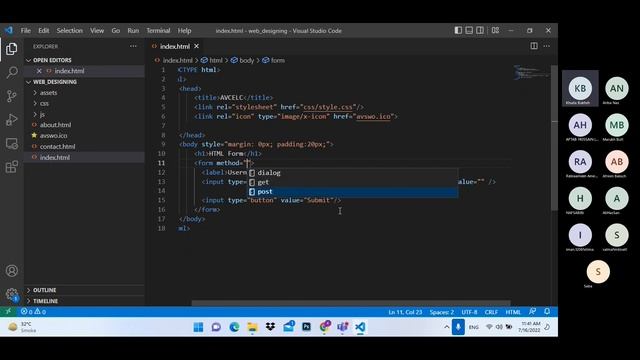640x360 pixels.
Task: Open about.html in explorer
Action: point(84,125)
